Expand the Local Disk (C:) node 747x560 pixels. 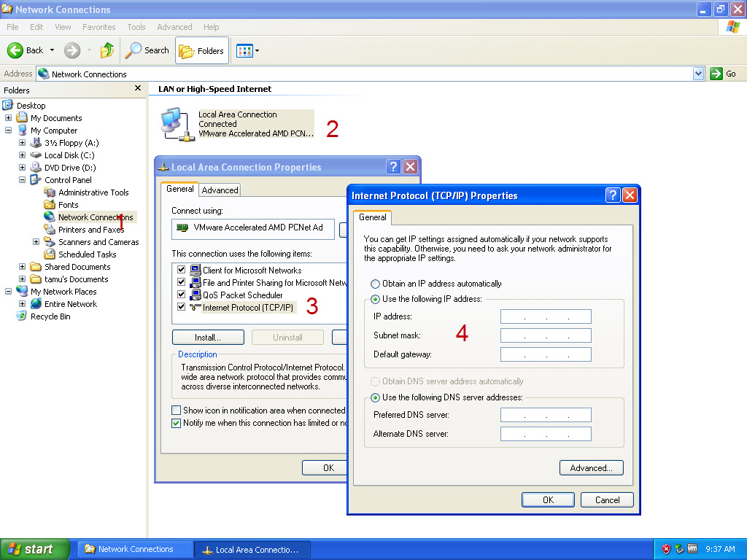pyautogui.click(x=22, y=155)
